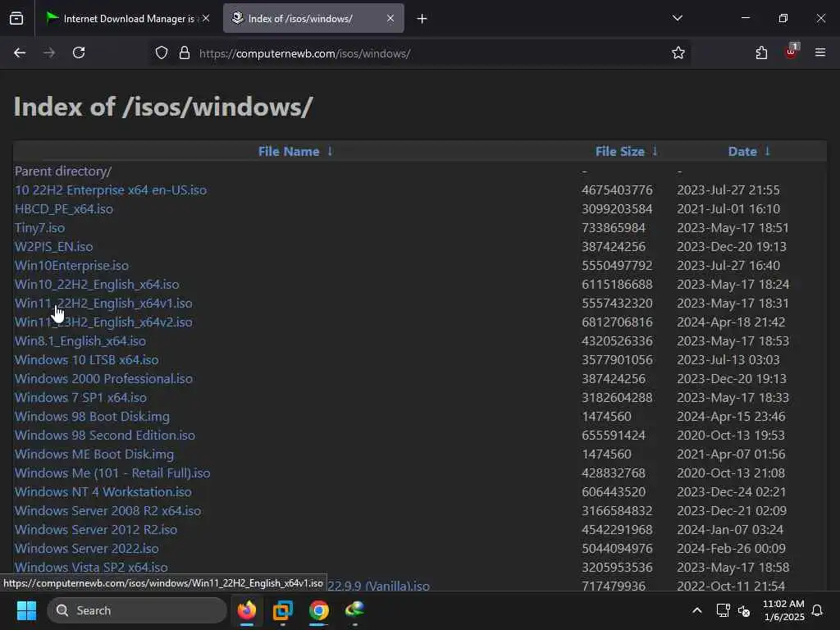The image size is (840, 630).
Task: Click Windows Server 2008 R2 x64.iso
Action: [x=107, y=510]
